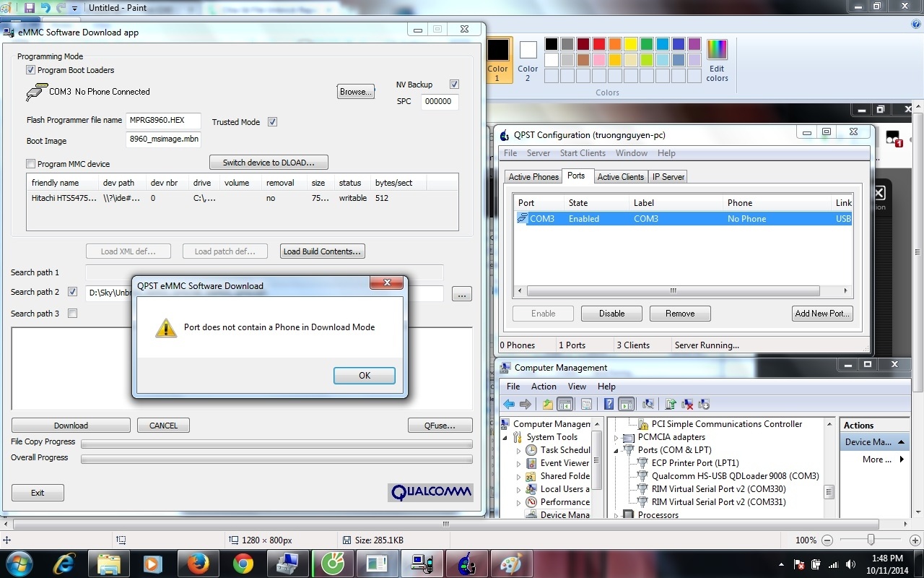
Task: Click Disable button in QPST Ports
Action: [611, 314]
